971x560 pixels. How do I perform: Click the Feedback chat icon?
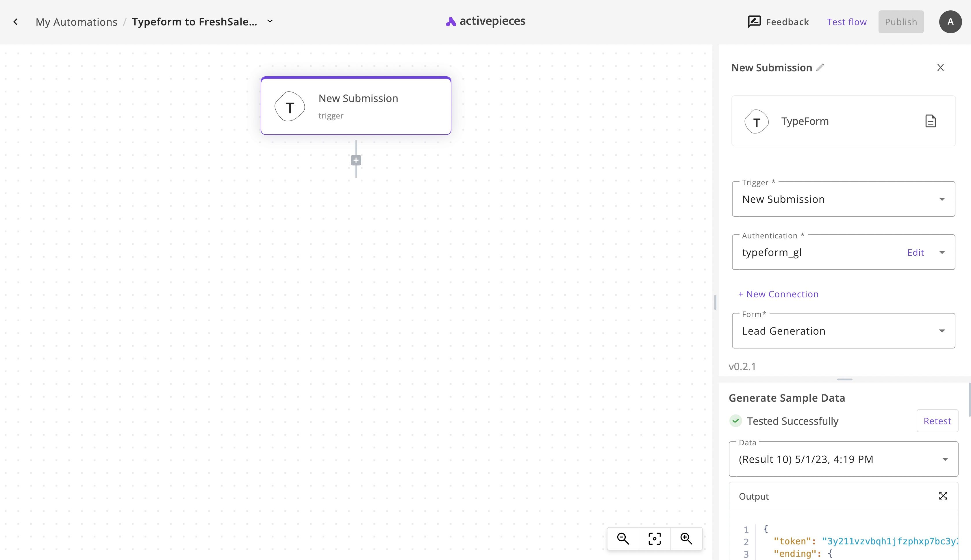coord(754,22)
